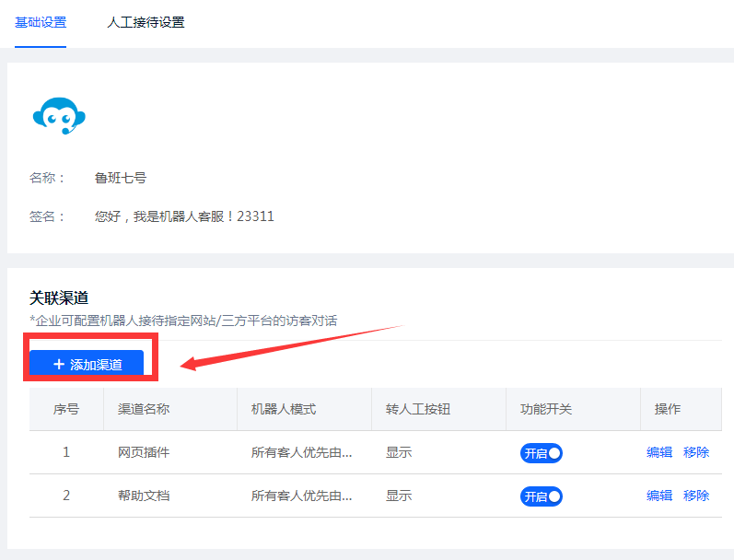
Task: Click the 序号 column header
Action: [x=66, y=409]
